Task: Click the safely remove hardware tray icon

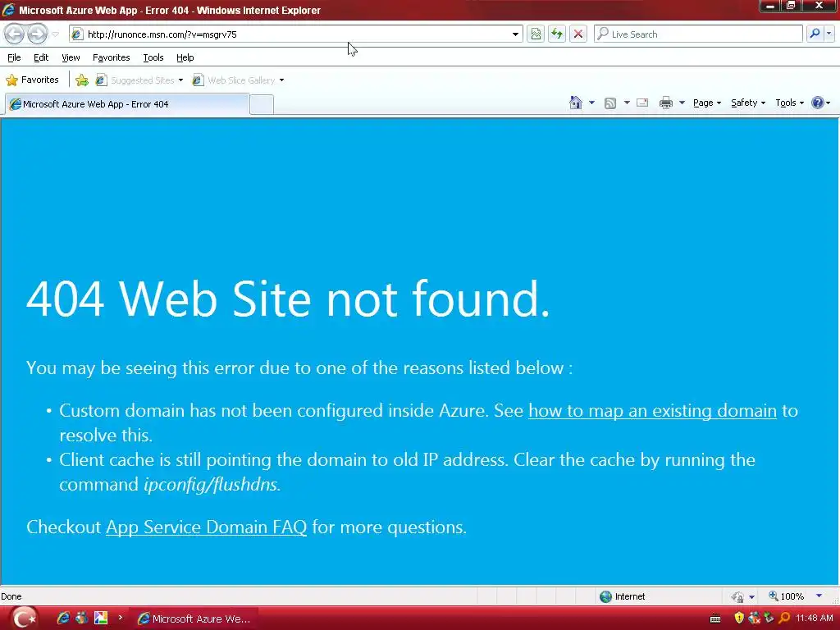Action: [769, 619]
